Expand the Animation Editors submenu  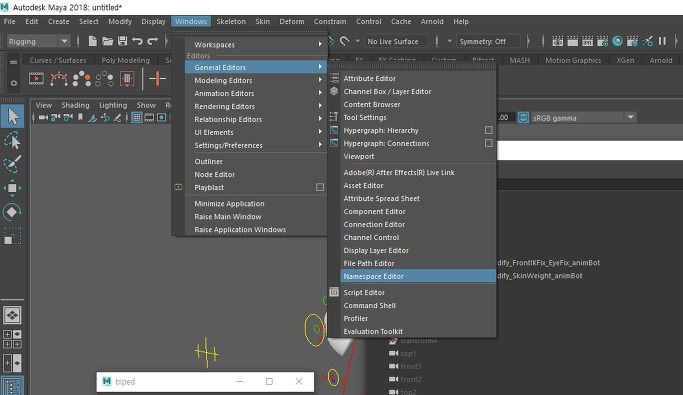[256, 93]
